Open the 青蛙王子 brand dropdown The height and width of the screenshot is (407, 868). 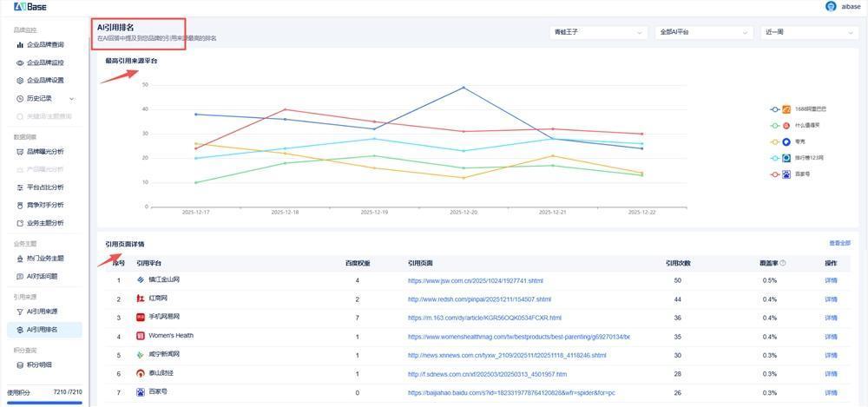pos(599,32)
